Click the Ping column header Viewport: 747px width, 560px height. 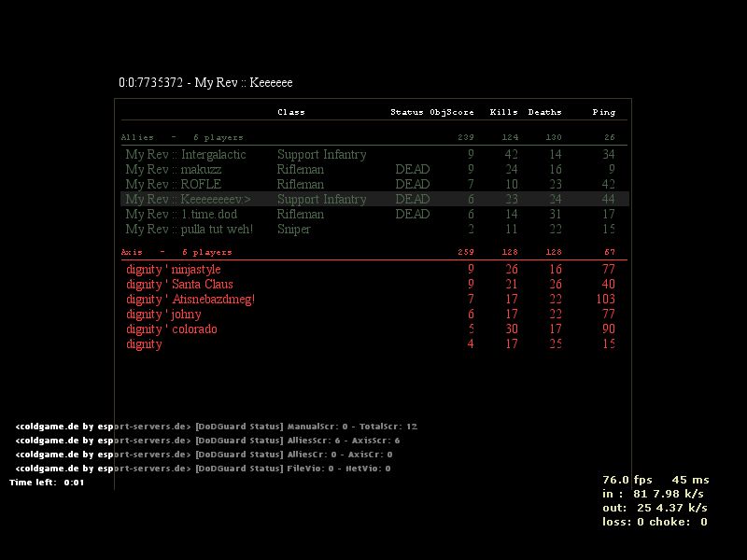[x=604, y=112]
